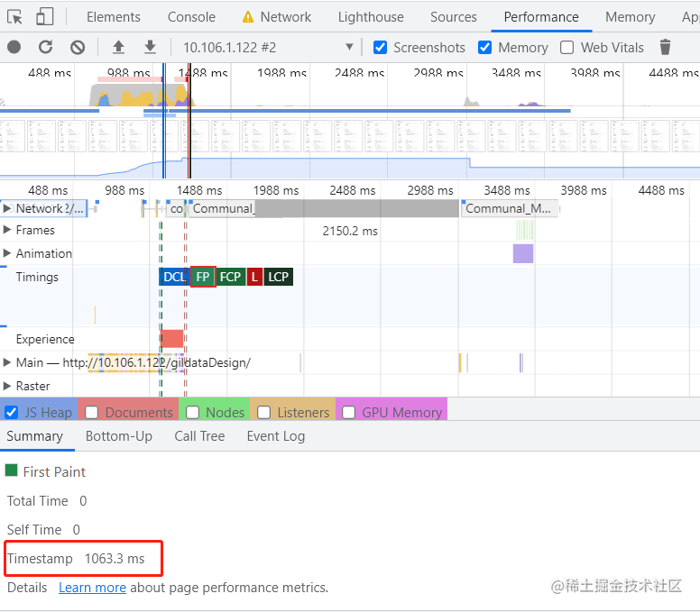Switch to the Console tab

191,17
